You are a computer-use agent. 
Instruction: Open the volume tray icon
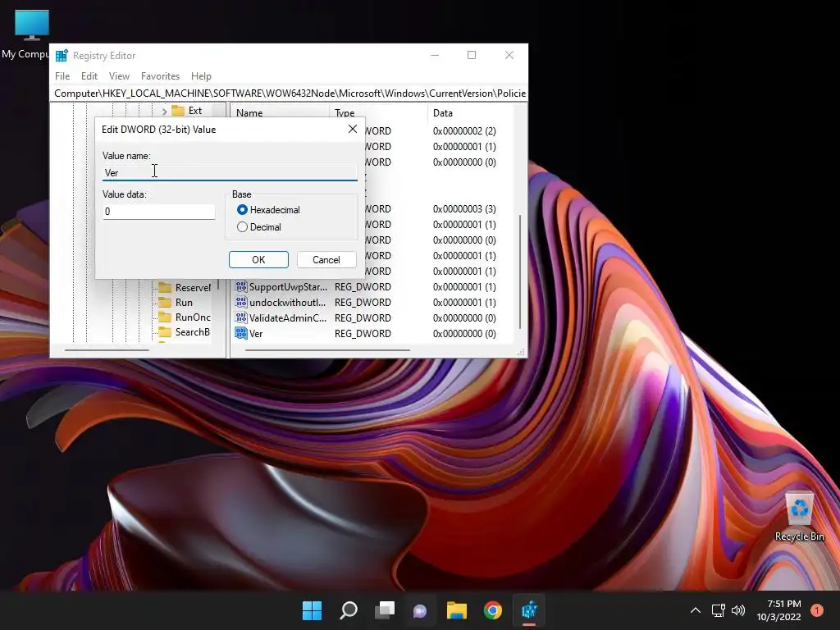[738, 610]
